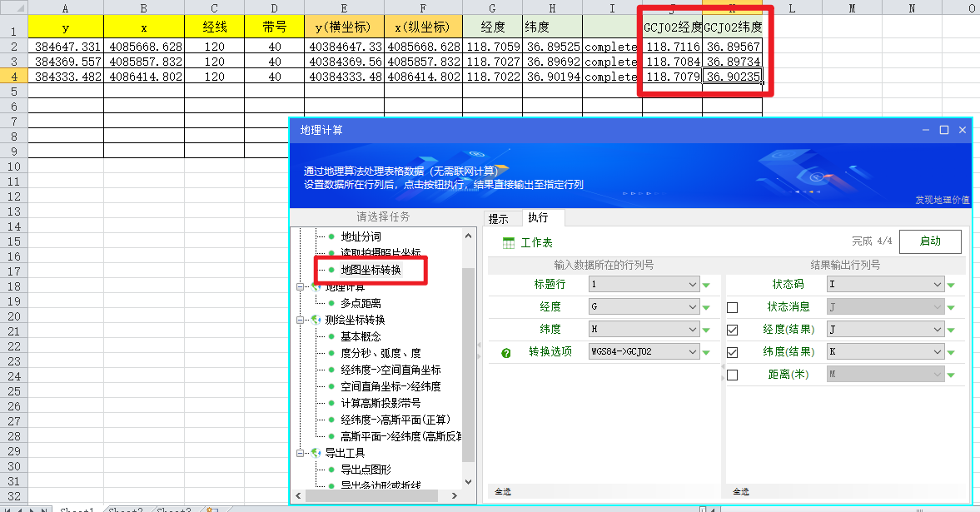The height and width of the screenshot is (512, 980).
Task: Click header cell 经线 in spreadsheet
Action: click(214, 27)
